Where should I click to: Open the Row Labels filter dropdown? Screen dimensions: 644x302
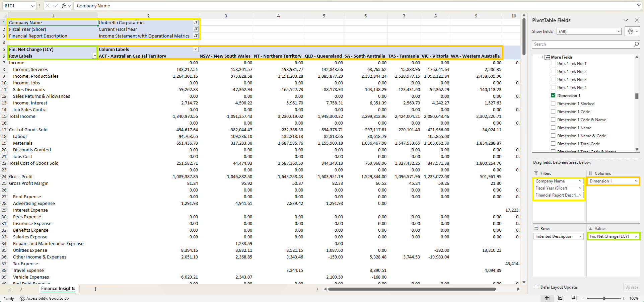click(94, 56)
